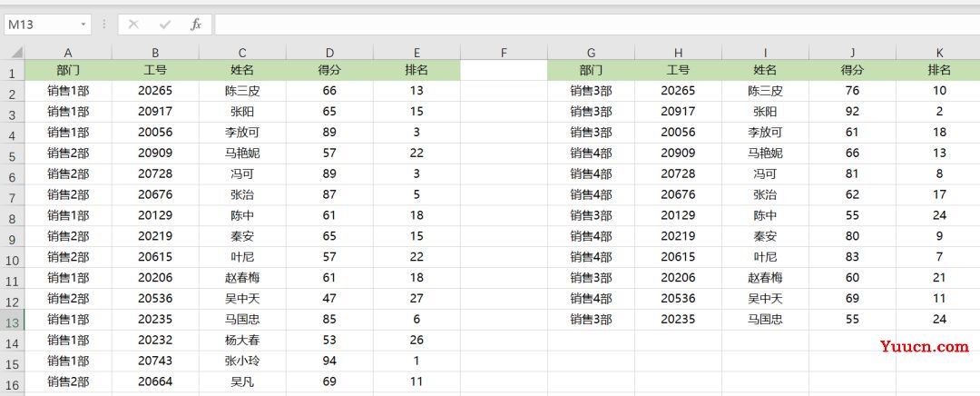This screenshot has height=396, width=980.
Task: Click the 排名 header cell in column K
Action: (939, 70)
